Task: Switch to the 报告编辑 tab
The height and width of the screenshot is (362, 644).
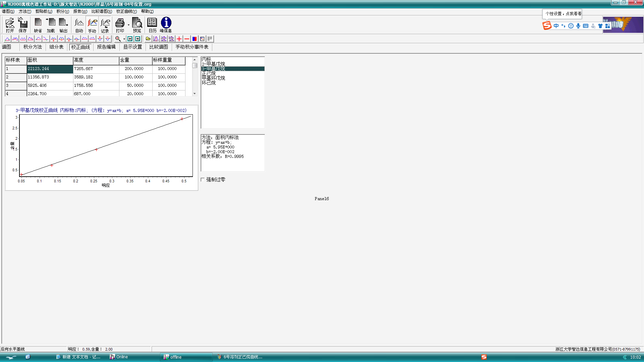Action: [106, 47]
